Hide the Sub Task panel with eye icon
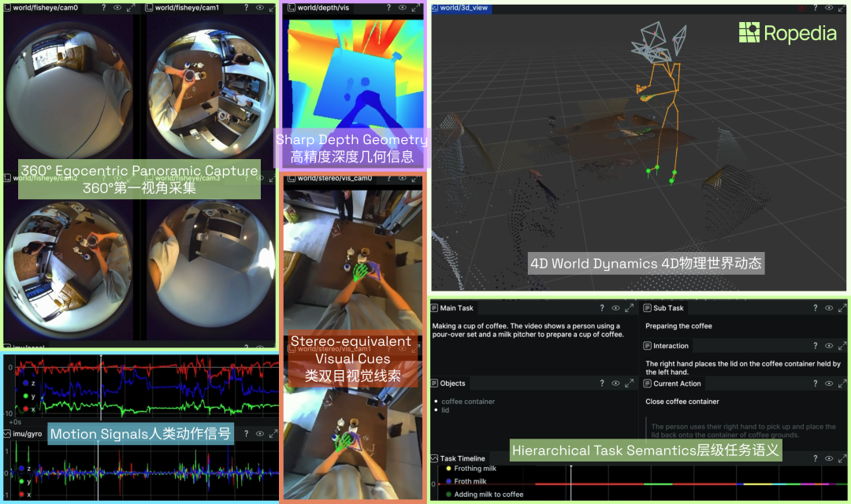The height and width of the screenshot is (504, 851). (829, 309)
